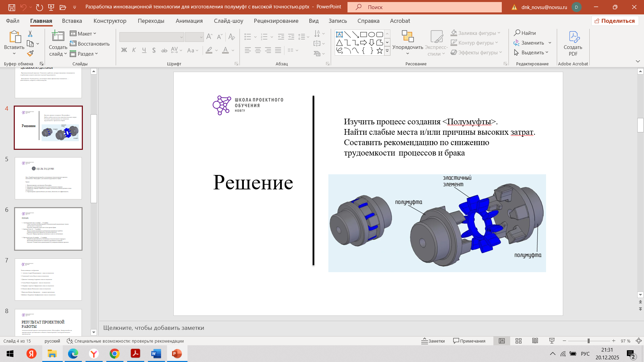Open the Transitions (Переходы) tab

click(x=151, y=21)
